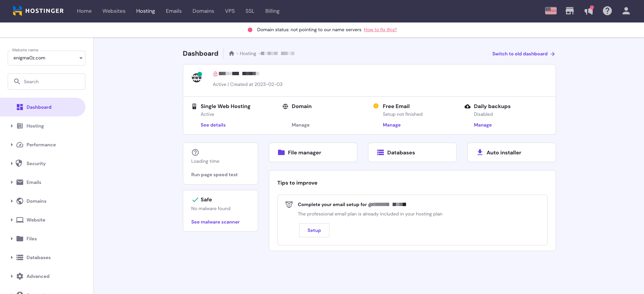This screenshot has height=294, width=644.
Task: Open the Auto installer button
Action: click(512, 152)
